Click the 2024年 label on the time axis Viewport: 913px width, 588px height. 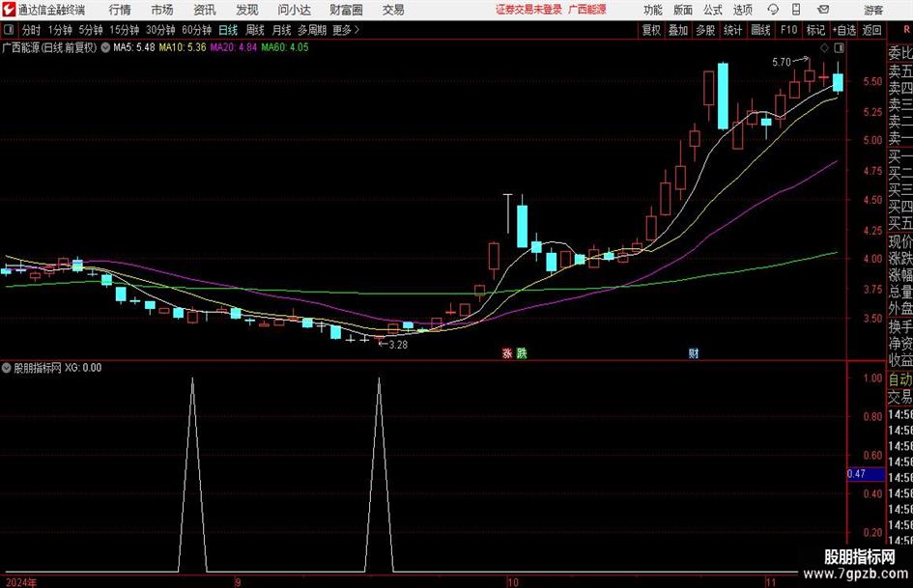[21, 582]
